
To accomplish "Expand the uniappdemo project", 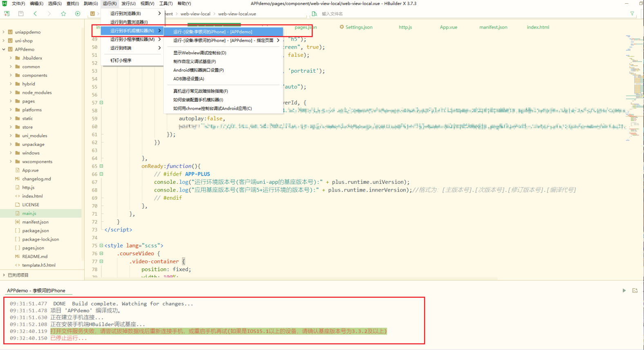I will [4, 32].
